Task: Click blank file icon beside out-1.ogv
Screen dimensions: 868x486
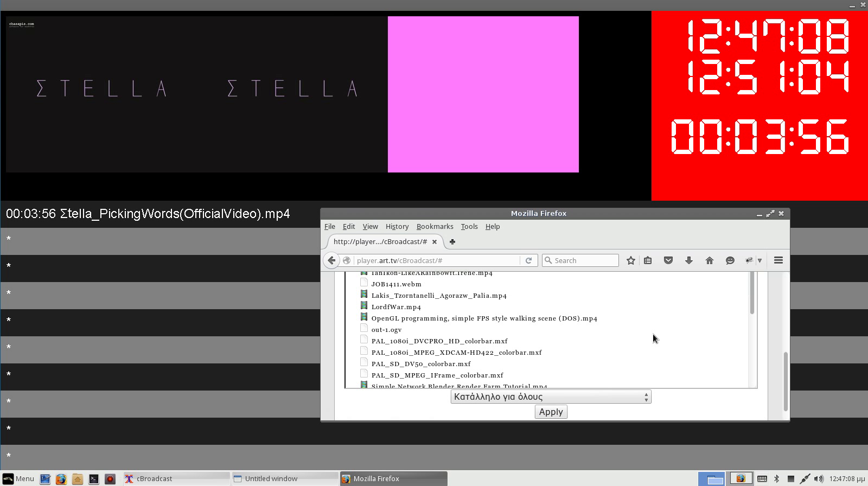Action: pos(364,329)
